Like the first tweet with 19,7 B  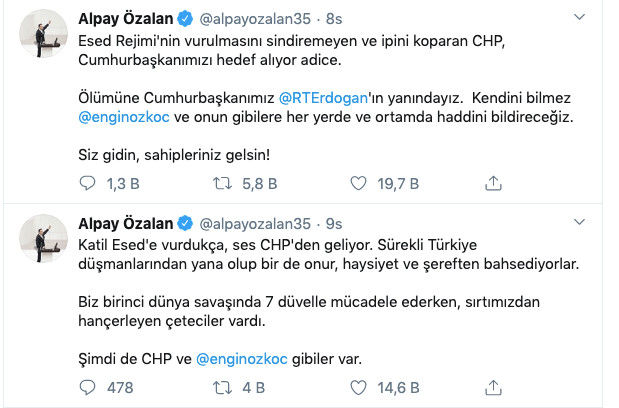tap(357, 182)
